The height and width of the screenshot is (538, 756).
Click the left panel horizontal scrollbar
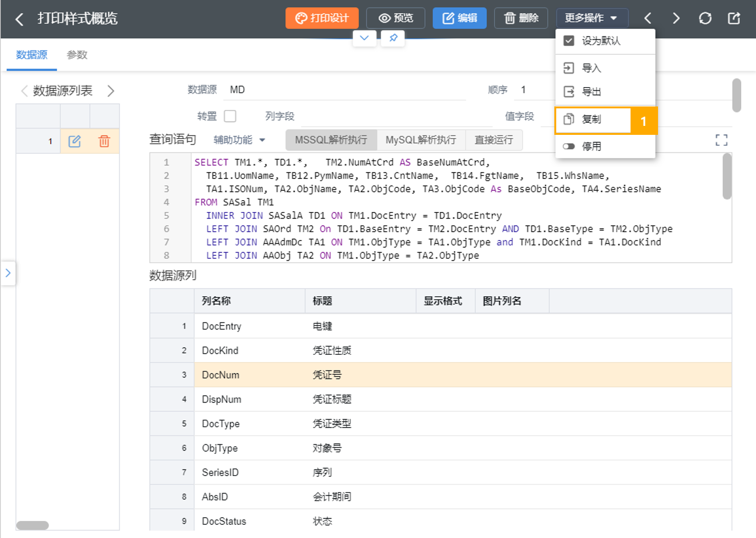click(x=33, y=525)
